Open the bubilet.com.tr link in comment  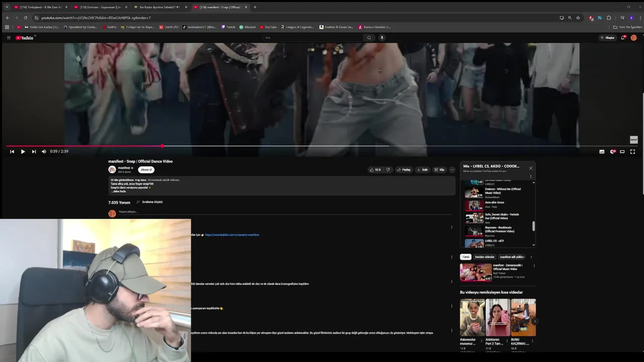[x=232, y=235]
